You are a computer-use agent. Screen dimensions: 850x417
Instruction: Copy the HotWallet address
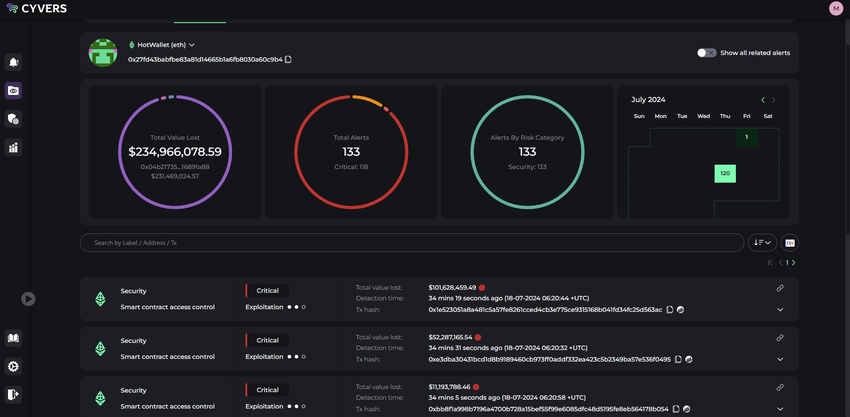pos(289,60)
